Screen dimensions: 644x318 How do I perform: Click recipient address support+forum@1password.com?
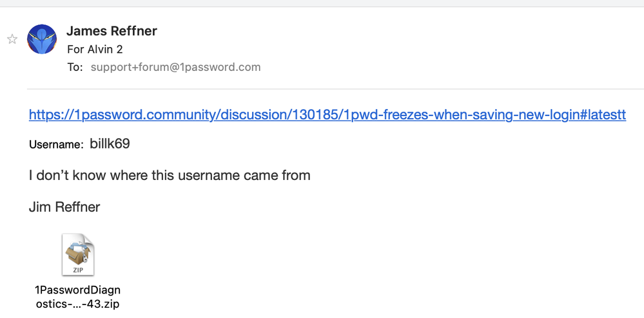(175, 67)
